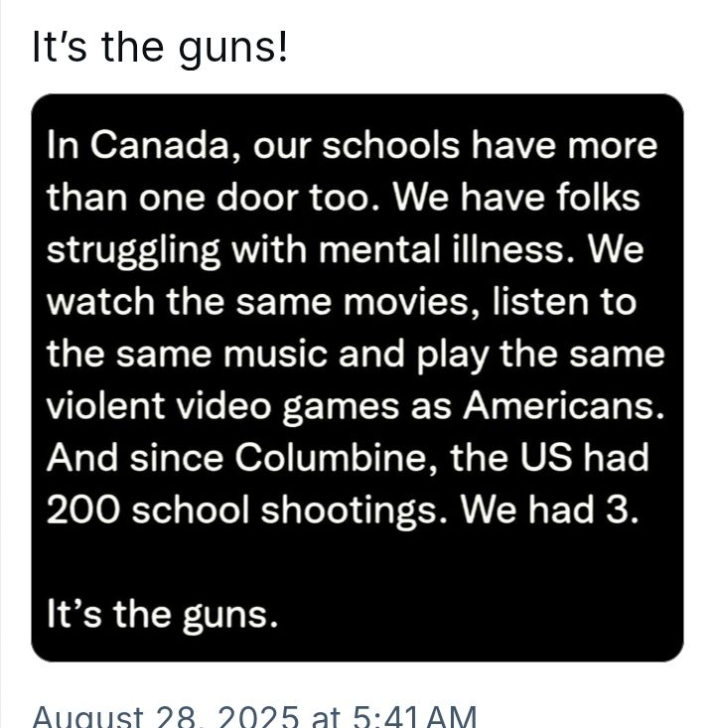Click the word "Canada" in the image
The height and width of the screenshot is (728, 715).
pos(159,145)
